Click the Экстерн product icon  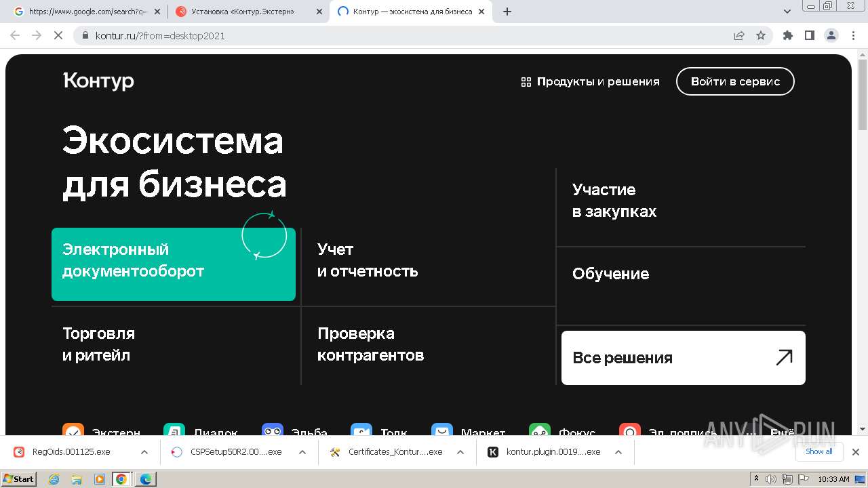pyautogui.click(x=73, y=430)
